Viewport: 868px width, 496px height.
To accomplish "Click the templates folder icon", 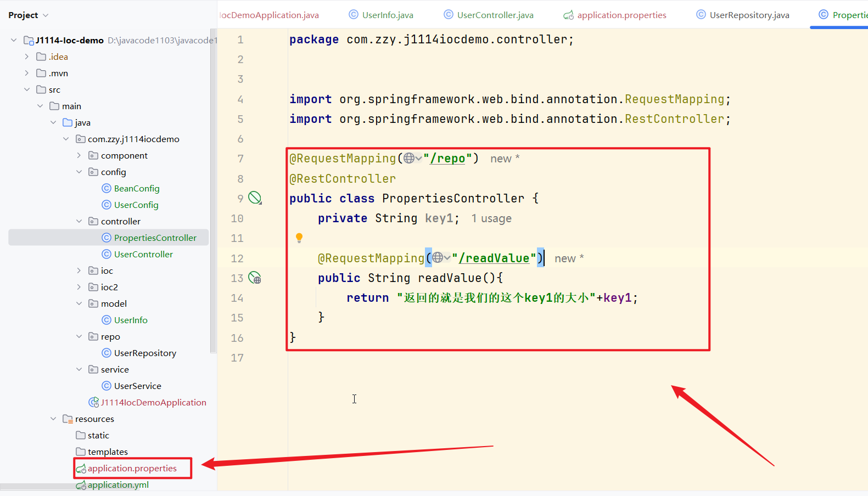I will click(81, 452).
